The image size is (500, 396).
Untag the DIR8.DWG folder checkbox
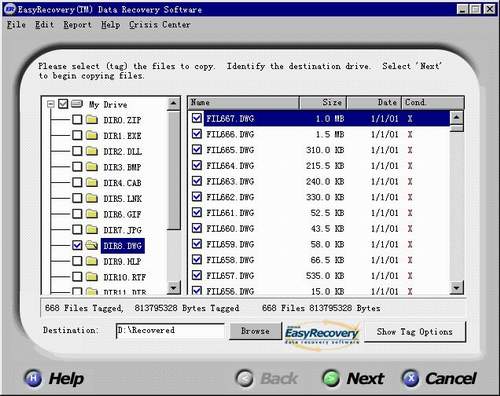77,245
